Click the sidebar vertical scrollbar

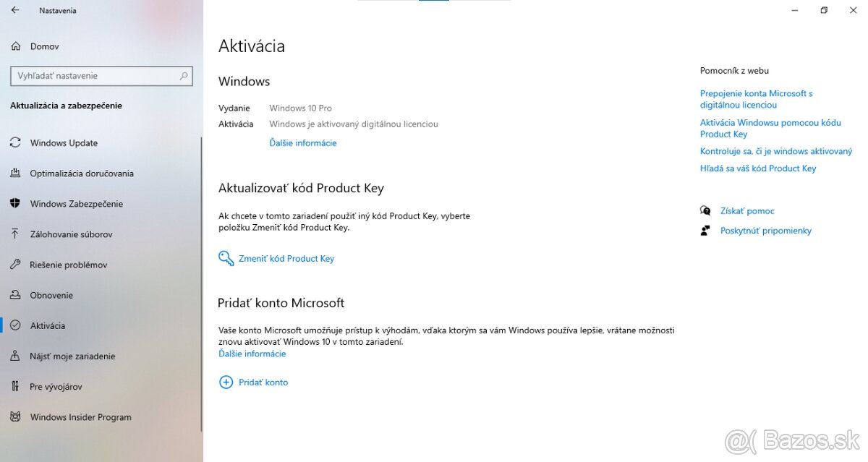[202, 282]
